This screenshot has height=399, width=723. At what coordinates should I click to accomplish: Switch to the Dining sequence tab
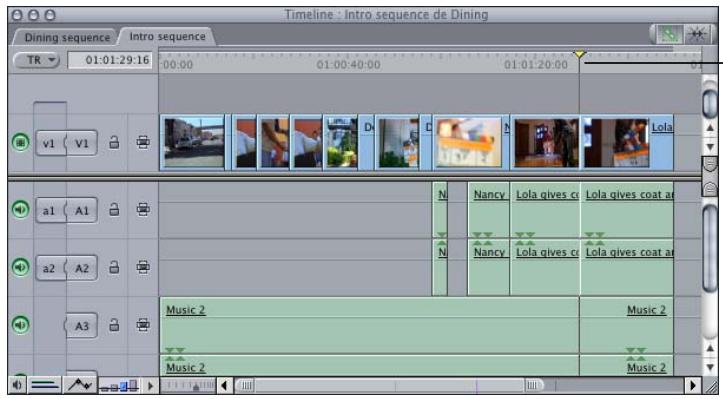pos(67,37)
